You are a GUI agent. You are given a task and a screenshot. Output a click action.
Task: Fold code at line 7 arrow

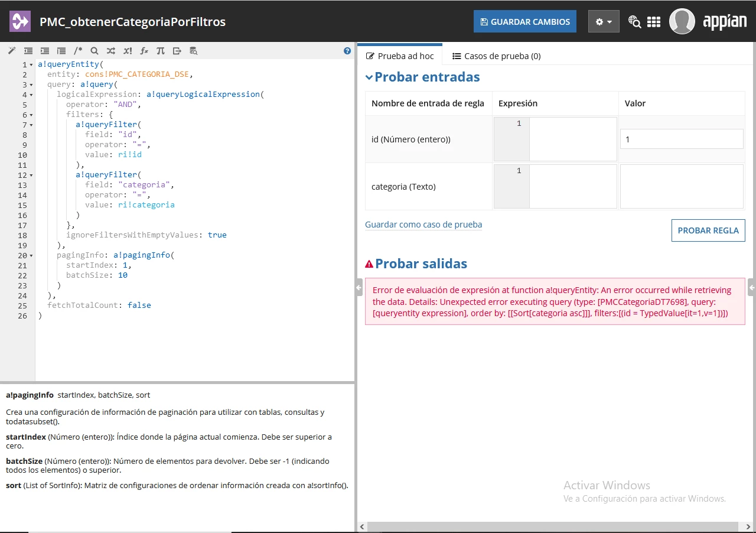click(31, 125)
